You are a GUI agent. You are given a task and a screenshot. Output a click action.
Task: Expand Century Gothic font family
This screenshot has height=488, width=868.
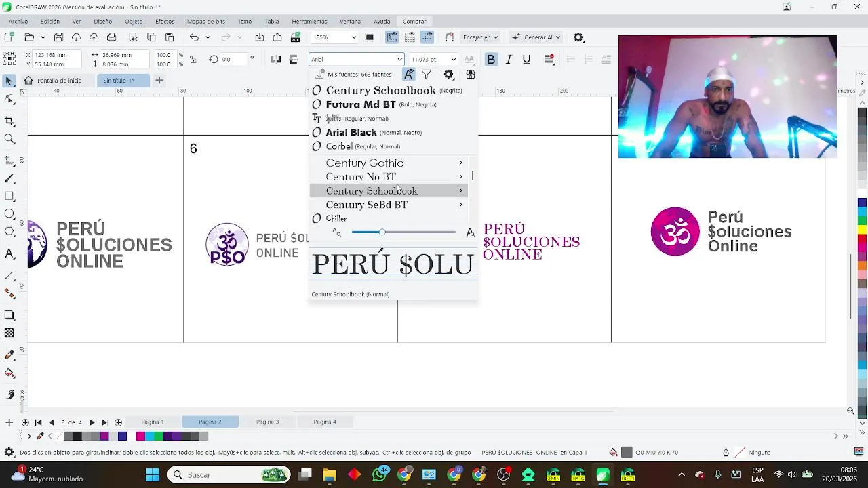coord(460,163)
